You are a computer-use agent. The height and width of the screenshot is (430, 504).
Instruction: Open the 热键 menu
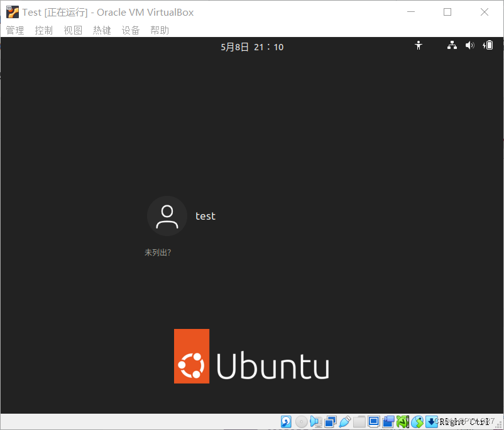(102, 30)
